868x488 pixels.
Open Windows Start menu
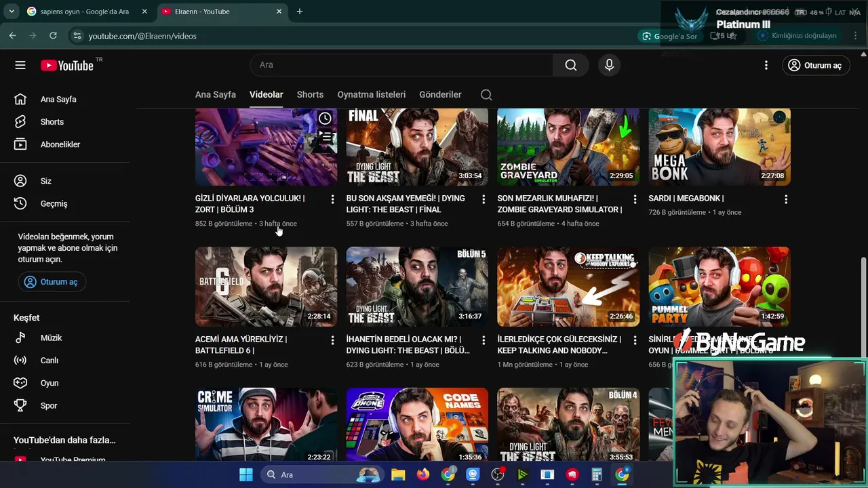click(x=245, y=474)
